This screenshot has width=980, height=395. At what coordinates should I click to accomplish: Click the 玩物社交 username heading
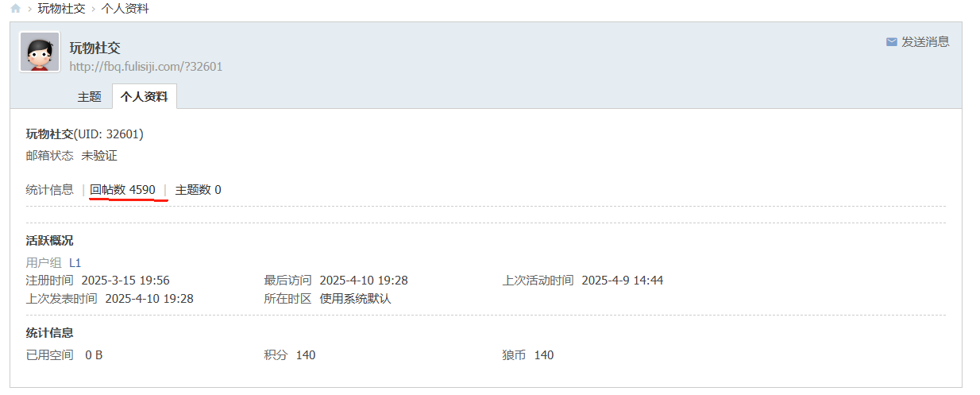point(95,48)
